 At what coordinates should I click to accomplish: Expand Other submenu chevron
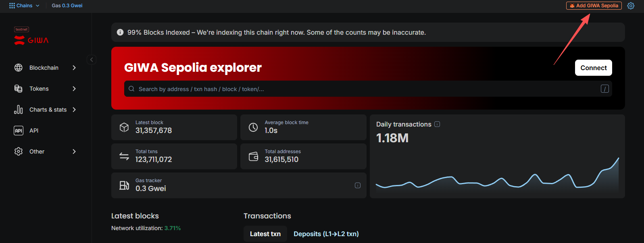coord(74,152)
